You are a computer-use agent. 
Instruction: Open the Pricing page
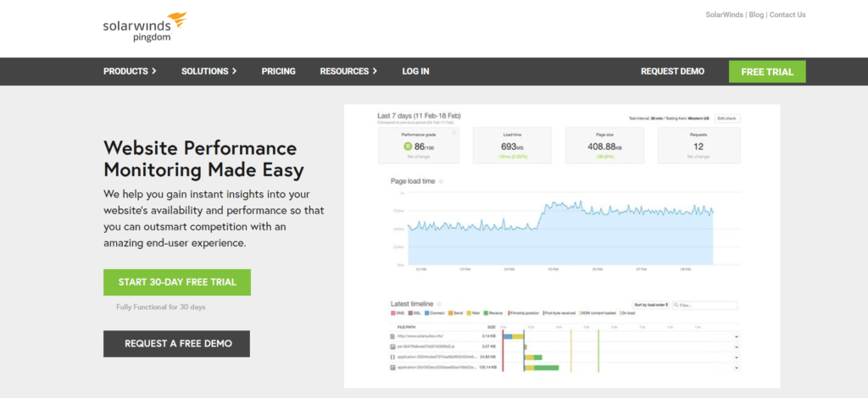point(278,71)
